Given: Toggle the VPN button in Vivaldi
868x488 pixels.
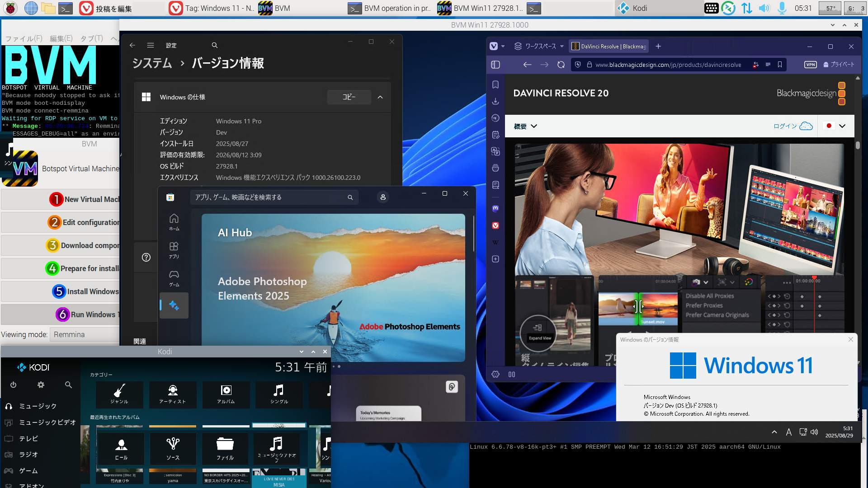Looking at the screenshot, I should tap(811, 65).
